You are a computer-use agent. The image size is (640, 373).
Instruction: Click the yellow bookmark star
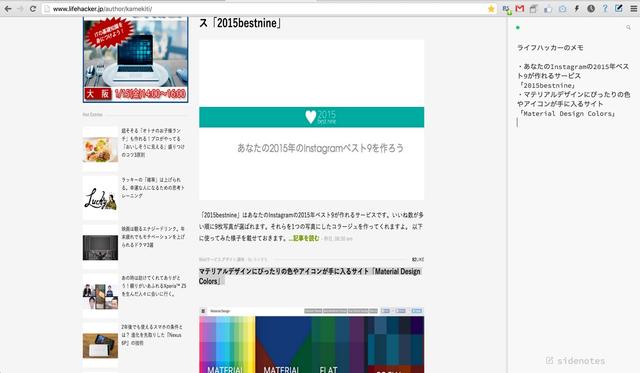pos(491,9)
